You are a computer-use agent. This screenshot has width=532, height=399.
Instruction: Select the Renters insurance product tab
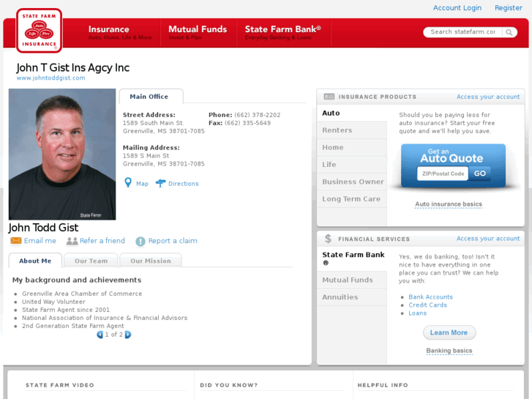(x=352, y=130)
